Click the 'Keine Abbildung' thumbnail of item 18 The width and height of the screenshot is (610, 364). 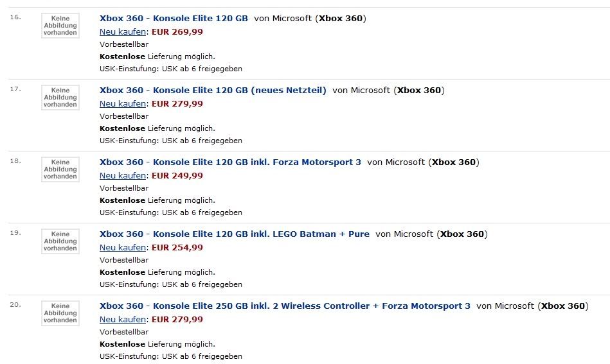coord(60,169)
